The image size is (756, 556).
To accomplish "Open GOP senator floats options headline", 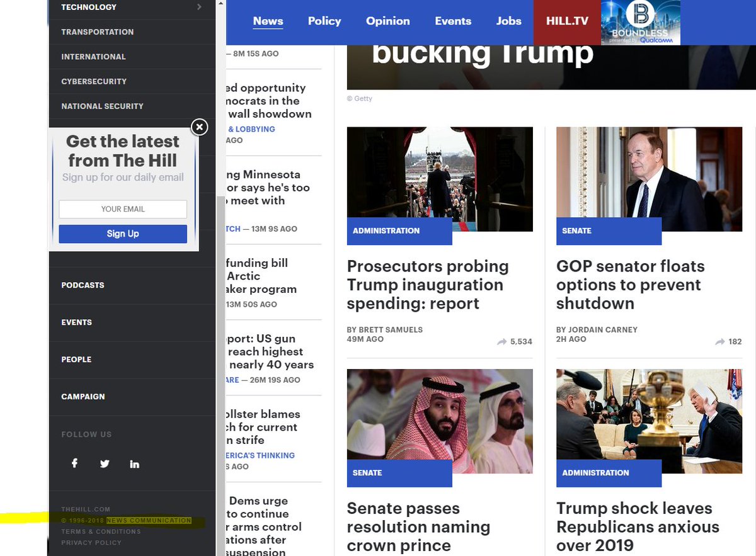I will [630, 285].
